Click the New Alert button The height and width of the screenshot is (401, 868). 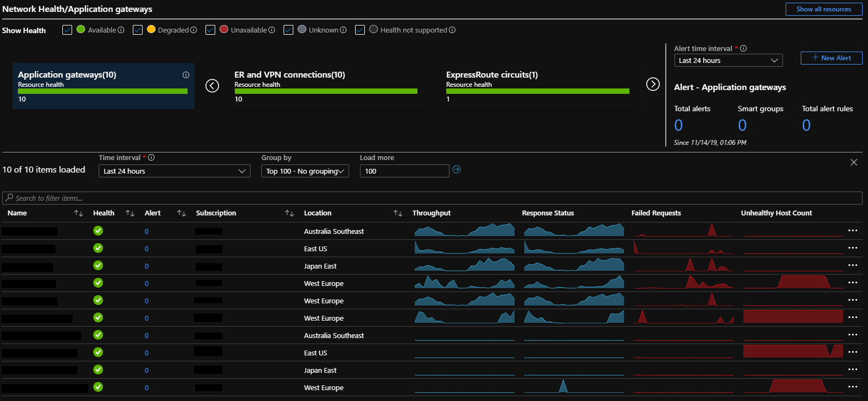point(831,58)
